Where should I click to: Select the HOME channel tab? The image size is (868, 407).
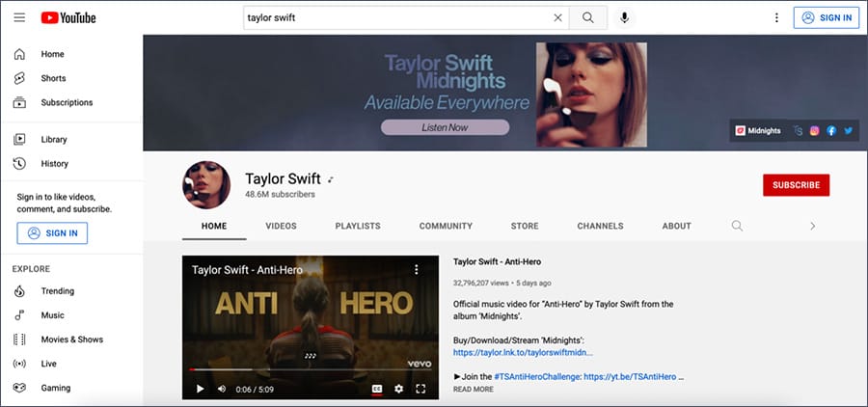(214, 226)
